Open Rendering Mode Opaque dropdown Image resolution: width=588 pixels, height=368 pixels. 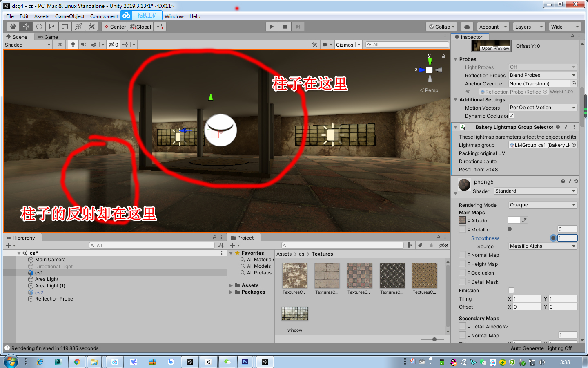click(543, 205)
